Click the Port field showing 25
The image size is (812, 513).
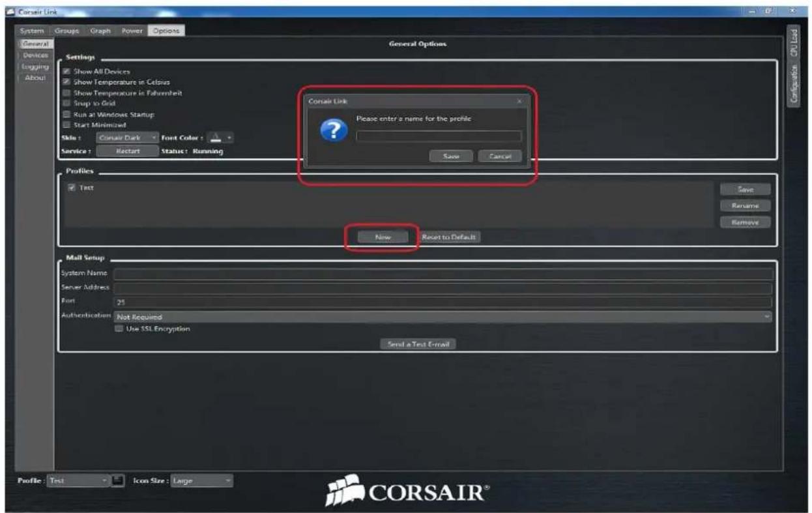(442, 302)
